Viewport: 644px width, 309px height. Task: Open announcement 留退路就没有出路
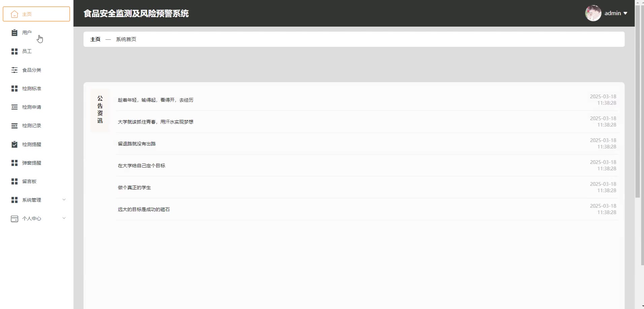point(137,144)
